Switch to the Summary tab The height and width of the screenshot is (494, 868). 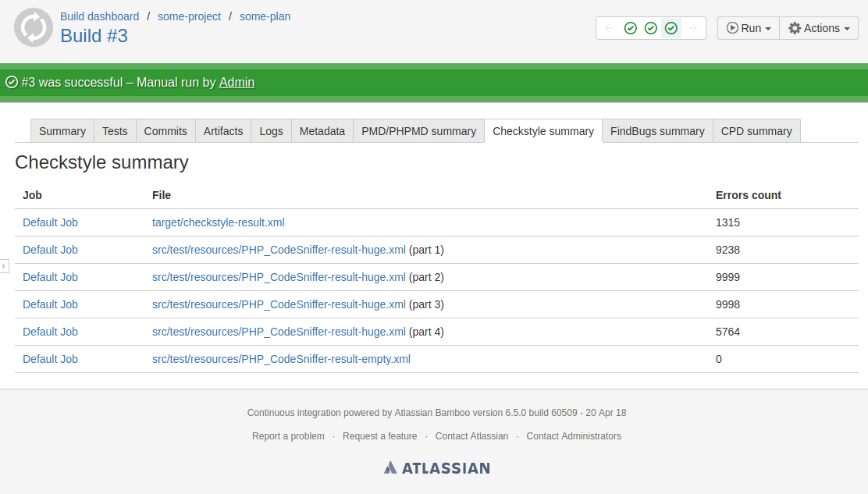click(62, 131)
